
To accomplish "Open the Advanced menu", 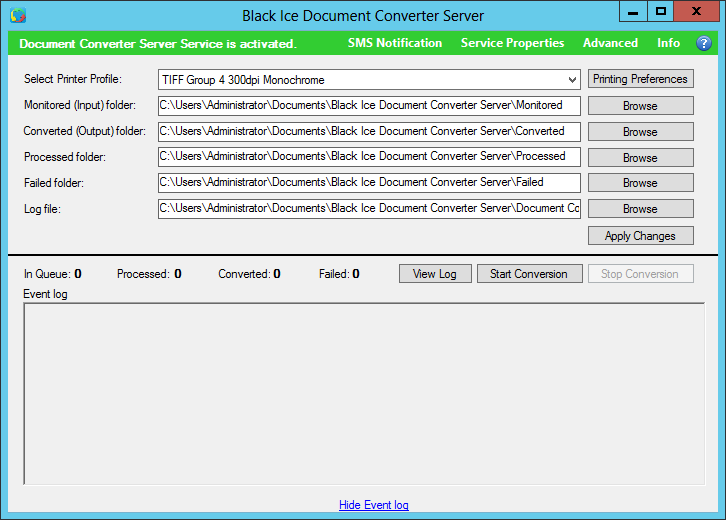I will coord(610,43).
